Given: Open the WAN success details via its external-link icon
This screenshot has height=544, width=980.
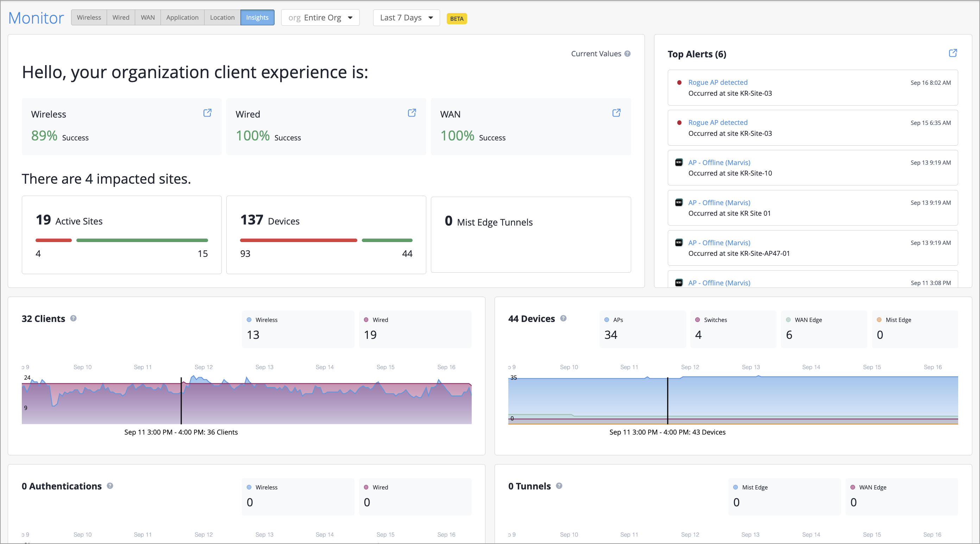Looking at the screenshot, I should pyautogui.click(x=616, y=113).
